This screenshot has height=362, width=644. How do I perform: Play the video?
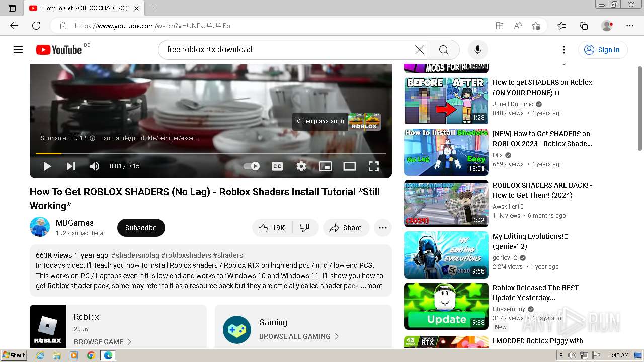click(x=47, y=166)
